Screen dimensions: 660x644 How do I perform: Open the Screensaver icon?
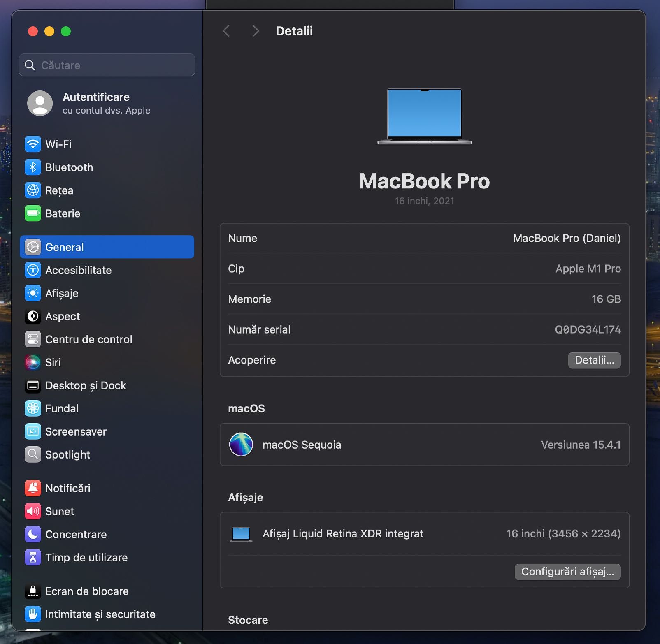click(x=33, y=431)
